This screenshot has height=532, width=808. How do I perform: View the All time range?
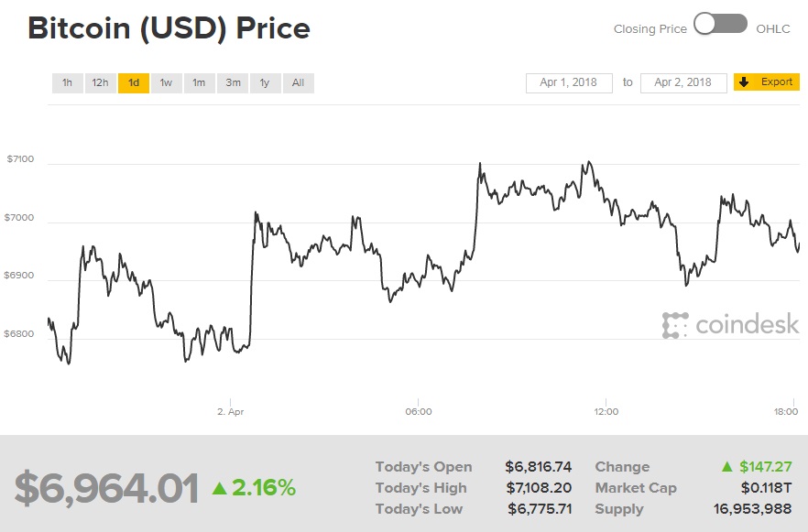click(x=298, y=83)
